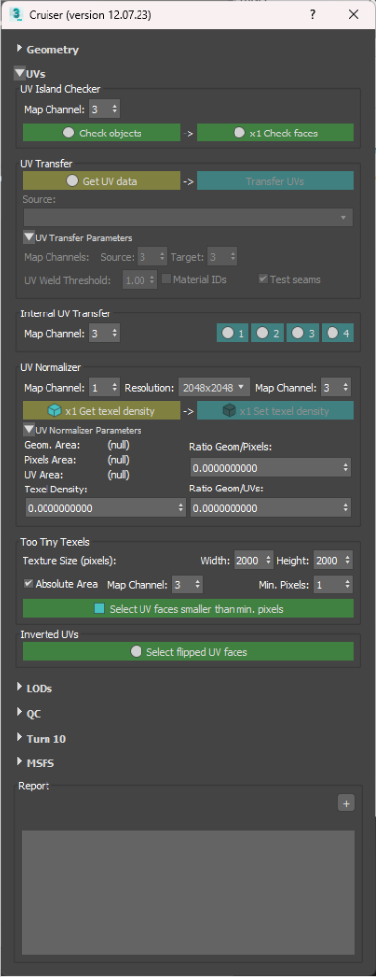Viewport: 376px width, 980px height.
Task: Click the plus button in Report section
Action: pyautogui.click(x=346, y=803)
